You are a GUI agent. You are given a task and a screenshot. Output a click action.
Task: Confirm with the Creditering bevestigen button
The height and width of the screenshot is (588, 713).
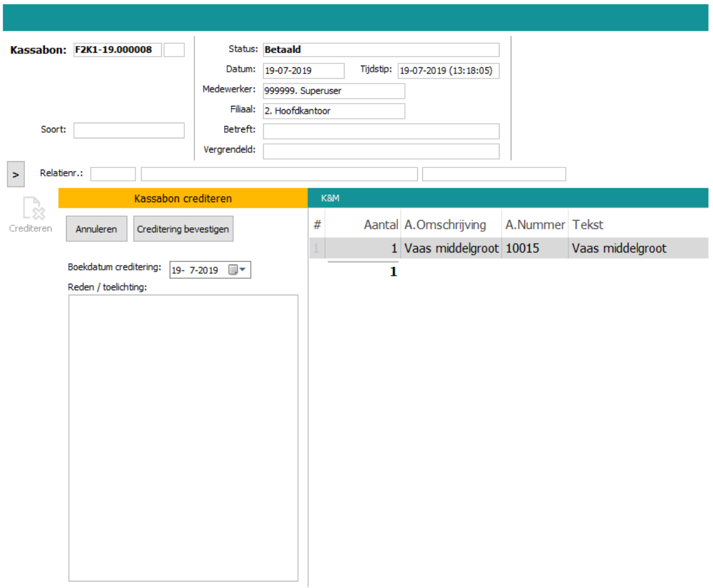point(183,229)
